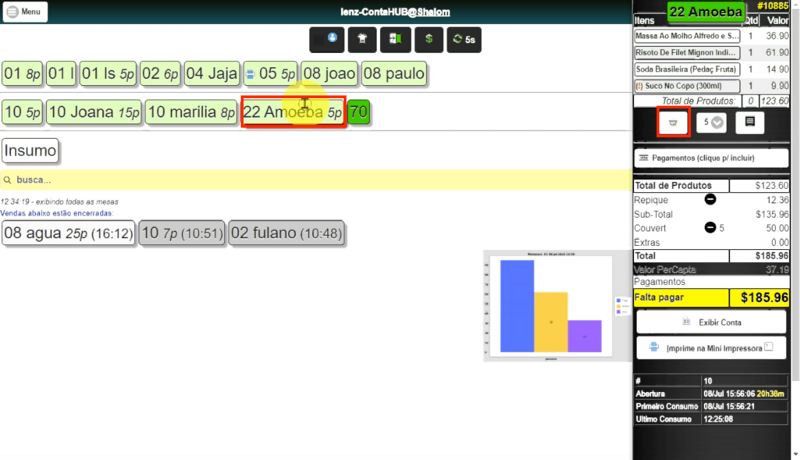Select the green table 70 tile
The image size is (800, 460).
(359, 112)
